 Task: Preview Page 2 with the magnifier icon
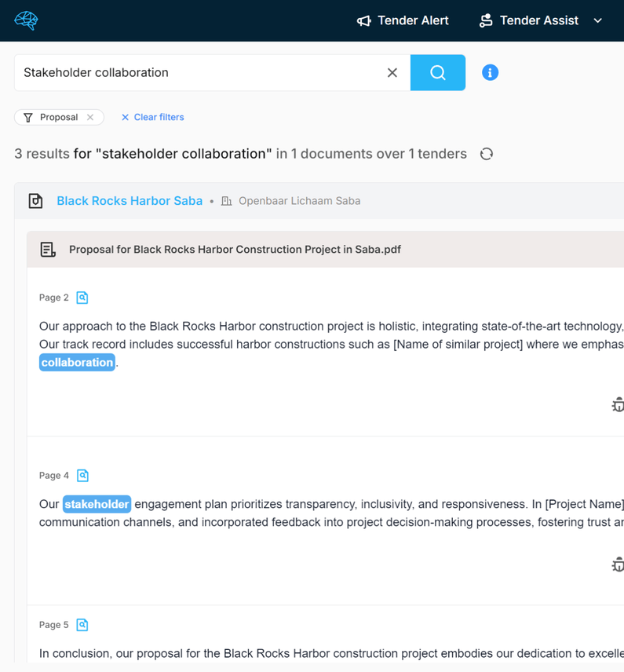82,298
